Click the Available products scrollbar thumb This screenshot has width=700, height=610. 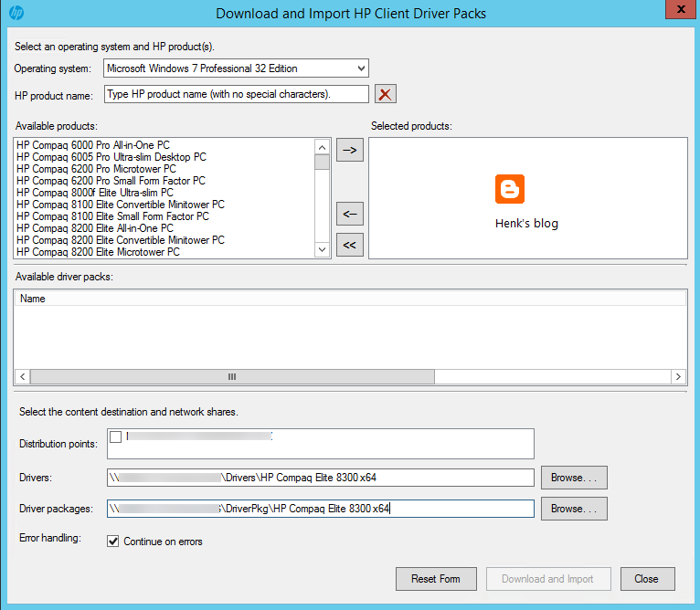[x=322, y=162]
